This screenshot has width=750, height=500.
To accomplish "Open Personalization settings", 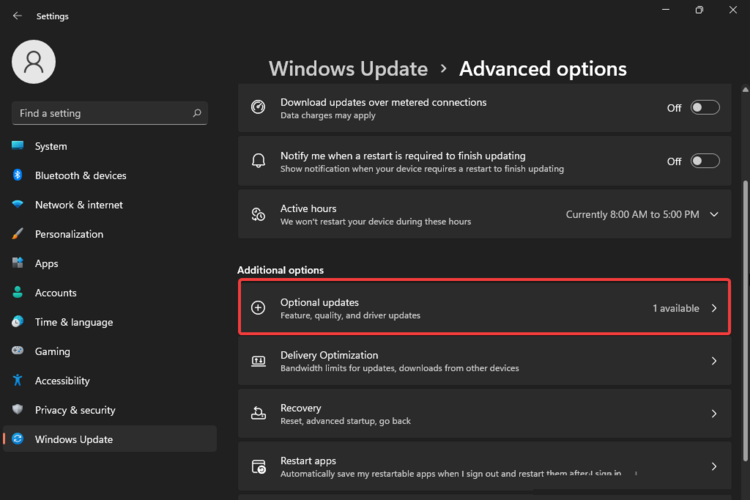I will [69, 234].
